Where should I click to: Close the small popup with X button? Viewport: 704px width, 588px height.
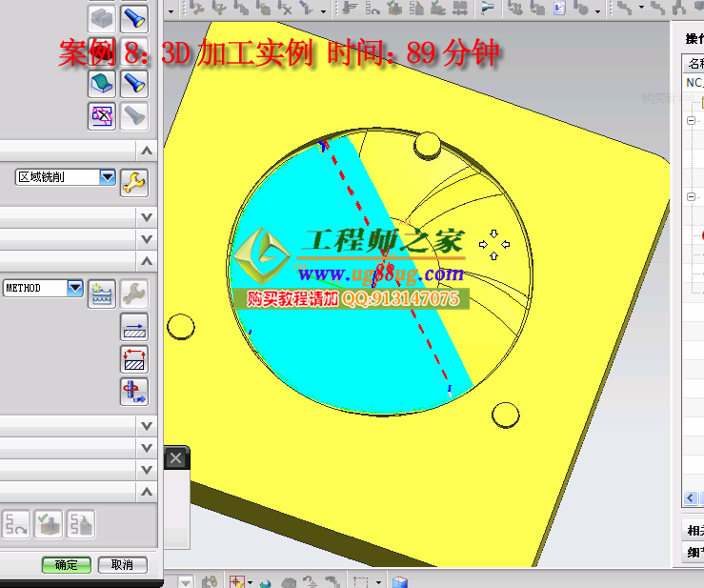pyautogui.click(x=175, y=458)
